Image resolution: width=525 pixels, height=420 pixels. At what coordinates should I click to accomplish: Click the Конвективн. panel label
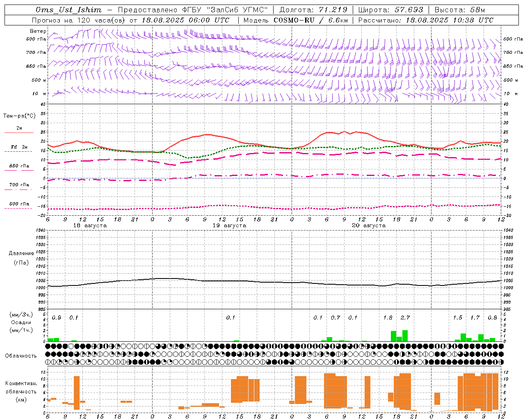(21, 383)
